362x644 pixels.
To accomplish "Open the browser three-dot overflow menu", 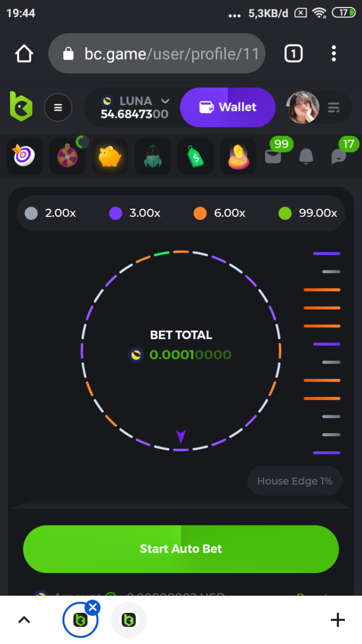I will [x=334, y=53].
